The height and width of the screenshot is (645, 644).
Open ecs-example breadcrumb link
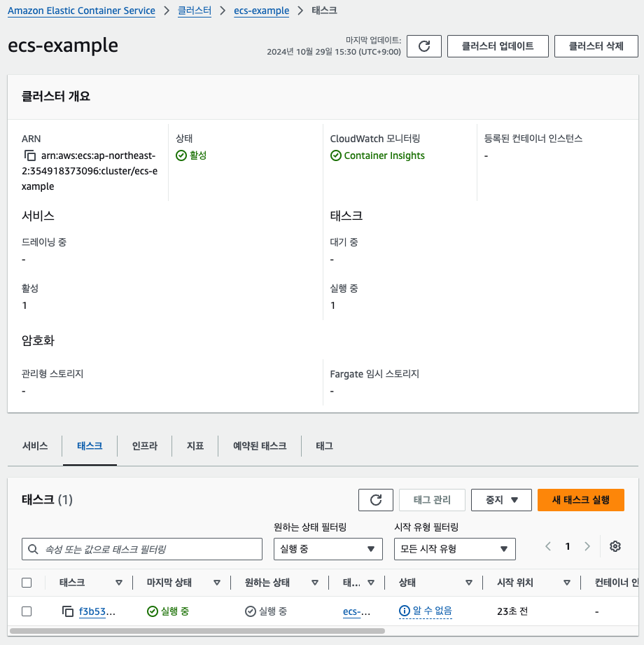coord(262,11)
